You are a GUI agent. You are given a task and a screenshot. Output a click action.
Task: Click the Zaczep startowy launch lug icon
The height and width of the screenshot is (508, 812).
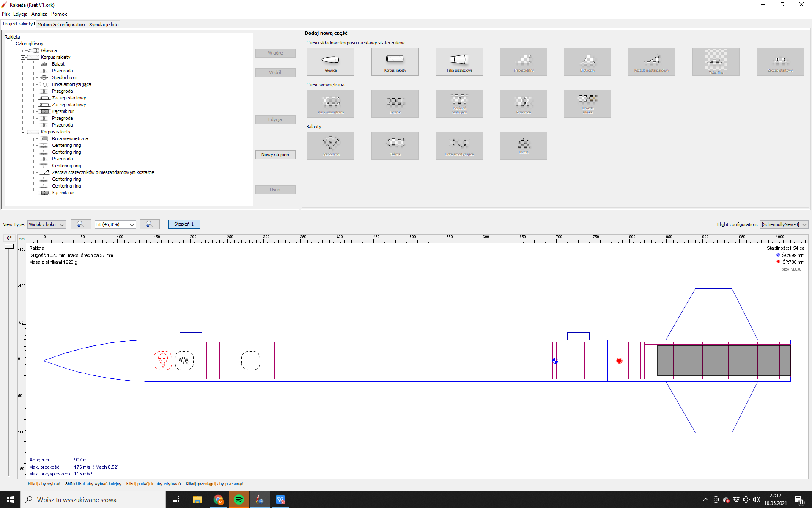[780, 62]
